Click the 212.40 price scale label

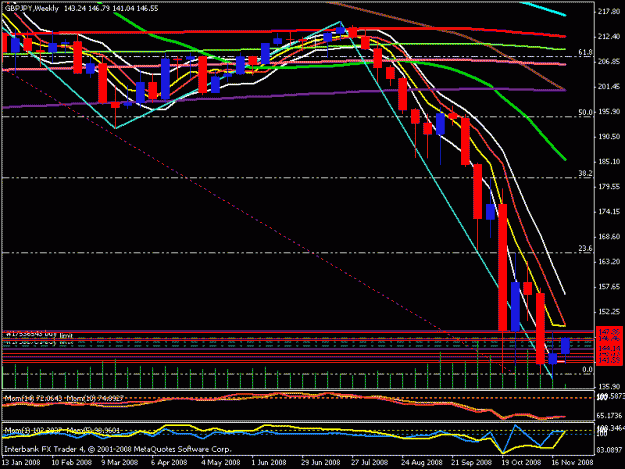(609, 37)
